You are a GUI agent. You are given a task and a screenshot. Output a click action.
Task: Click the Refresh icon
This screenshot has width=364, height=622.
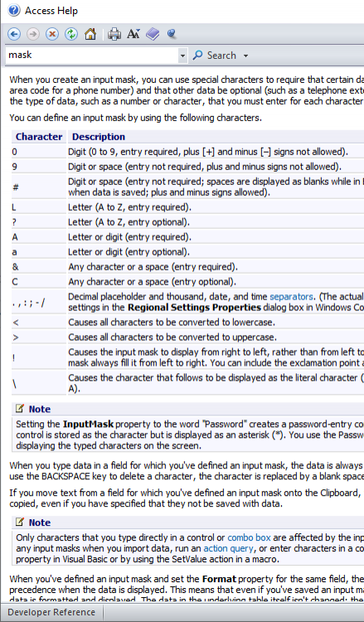click(x=71, y=34)
